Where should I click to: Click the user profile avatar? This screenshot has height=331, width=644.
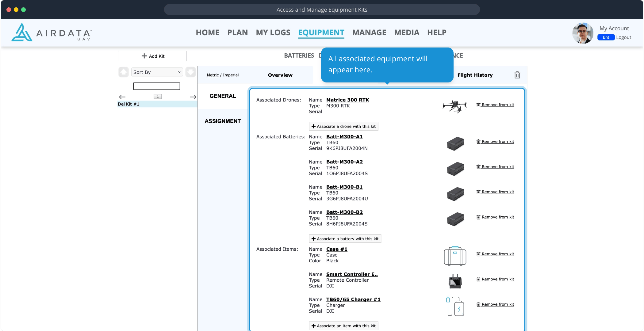[x=582, y=33]
